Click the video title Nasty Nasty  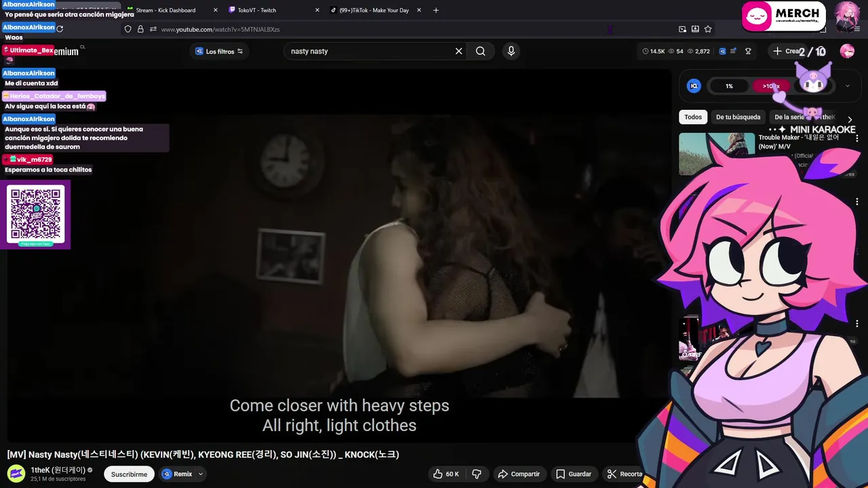(x=203, y=454)
